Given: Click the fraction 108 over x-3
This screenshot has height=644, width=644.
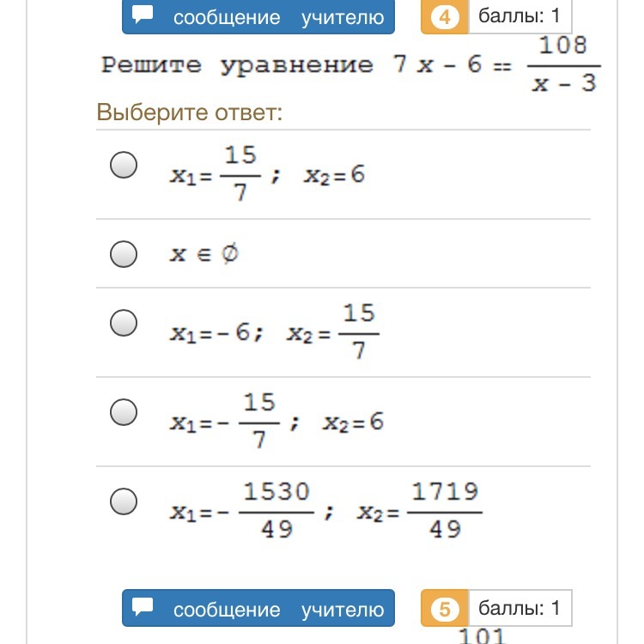Looking at the screenshot, I should click(564, 64).
